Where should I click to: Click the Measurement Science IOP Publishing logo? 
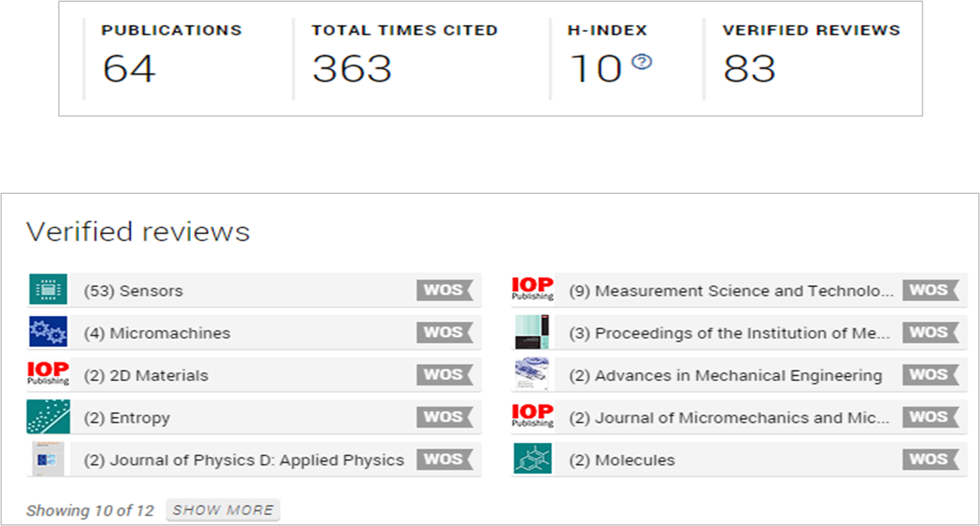click(532, 289)
